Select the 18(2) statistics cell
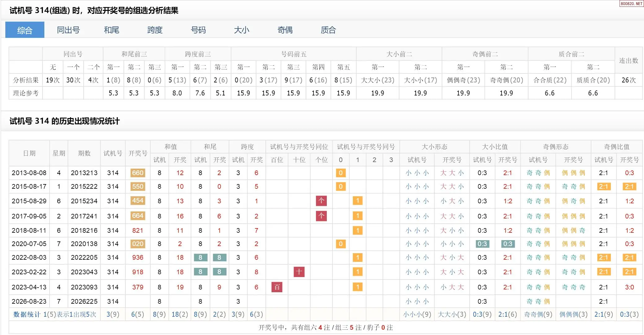The width and height of the screenshot is (644, 335). [x=180, y=315]
